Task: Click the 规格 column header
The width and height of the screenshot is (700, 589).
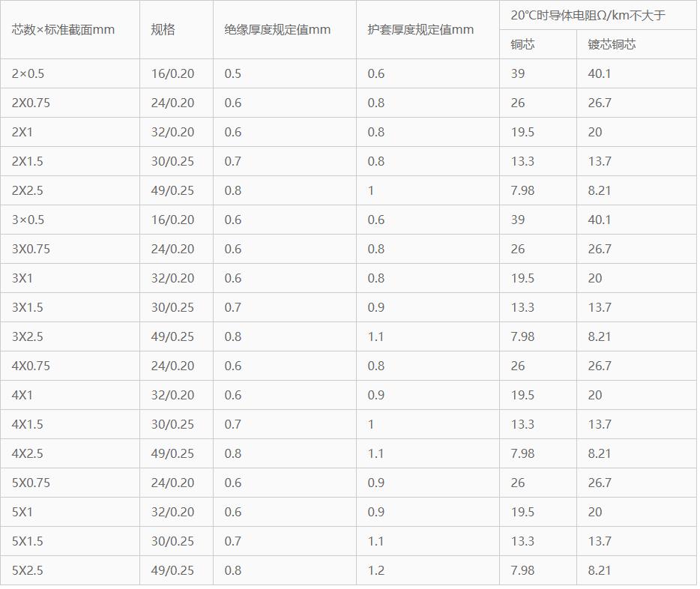Action: (163, 30)
